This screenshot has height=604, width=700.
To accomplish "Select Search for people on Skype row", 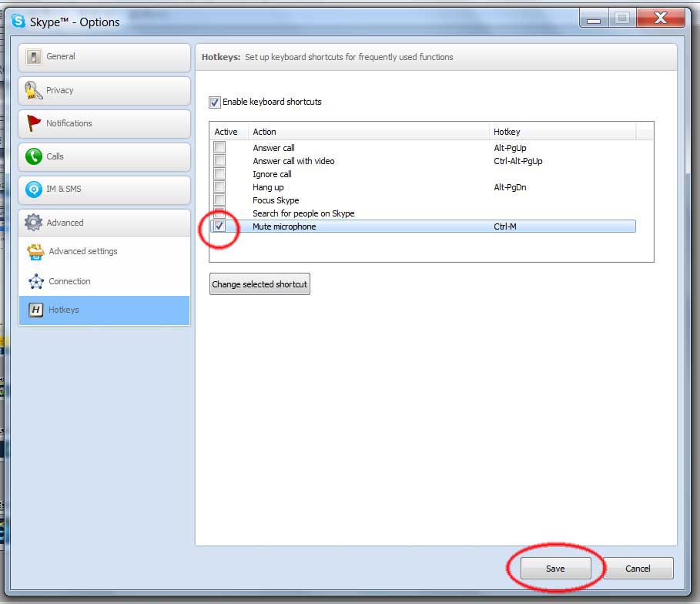I will pos(423,213).
